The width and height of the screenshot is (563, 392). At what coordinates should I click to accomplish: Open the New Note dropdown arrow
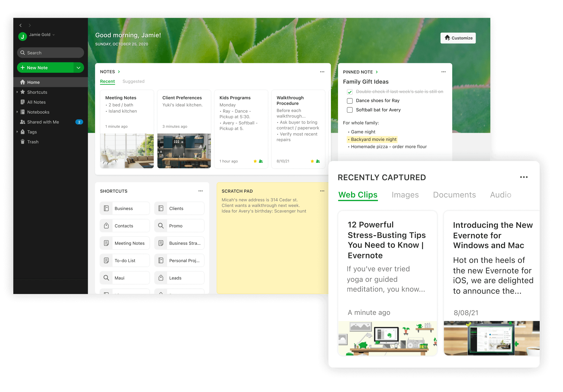[78, 68]
